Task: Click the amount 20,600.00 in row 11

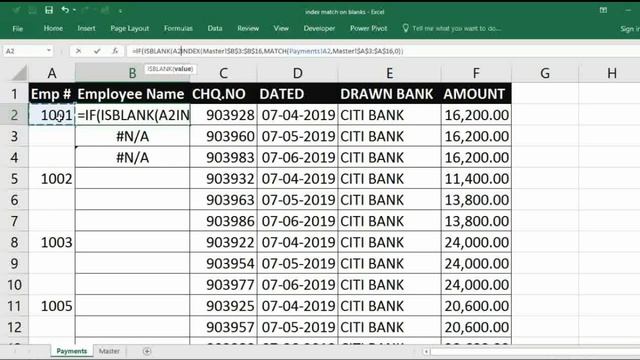Action: 476,306
